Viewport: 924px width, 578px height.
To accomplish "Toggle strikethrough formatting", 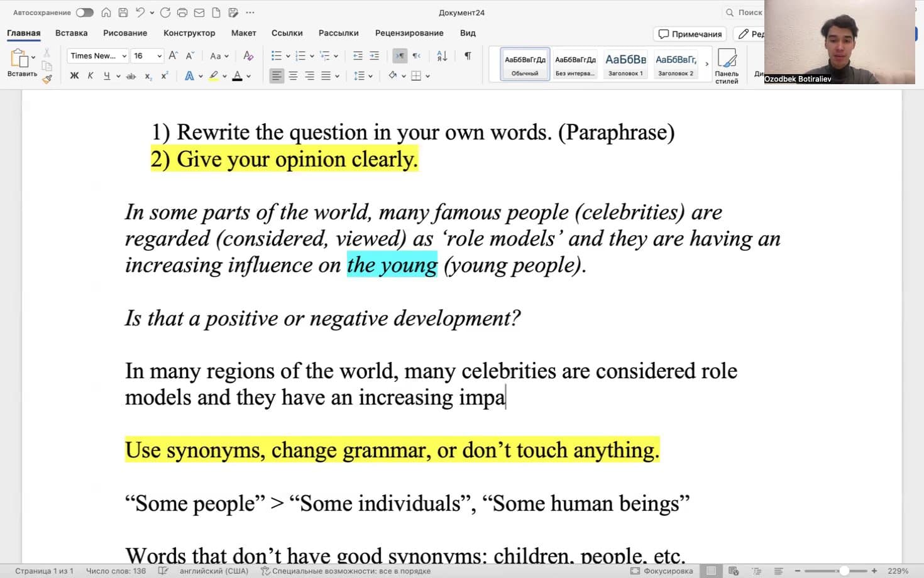I will [x=131, y=76].
